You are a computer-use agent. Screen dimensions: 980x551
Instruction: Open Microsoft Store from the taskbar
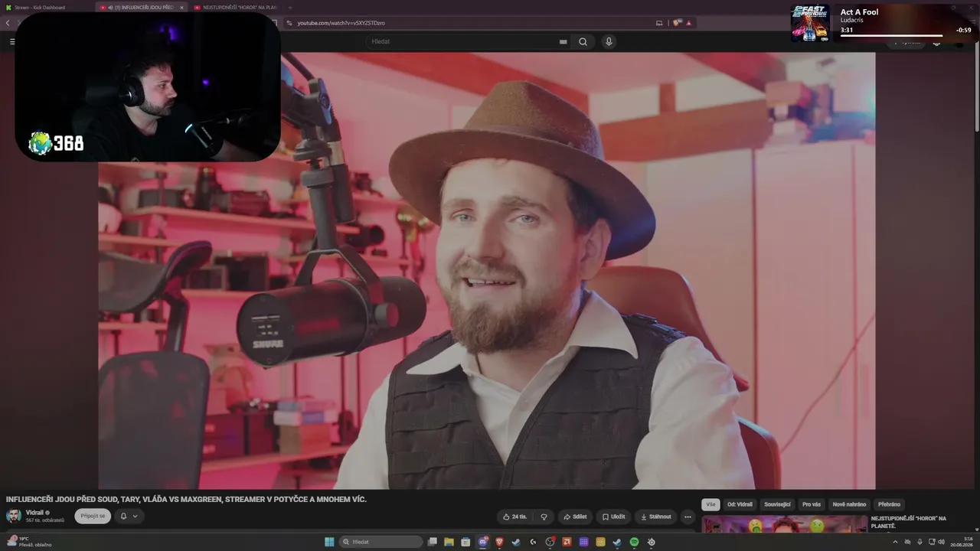(465, 542)
